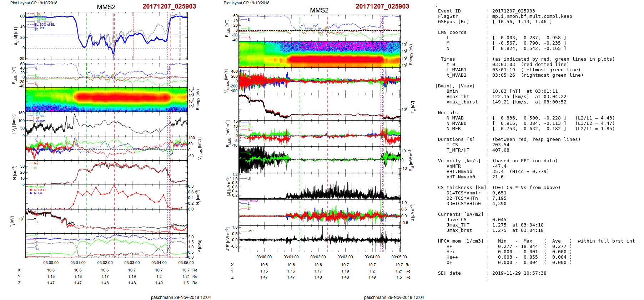The width and height of the screenshot is (644, 300).
Task: Click the electron energy spectrogram panel in right plot
Action: coord(320,54)
